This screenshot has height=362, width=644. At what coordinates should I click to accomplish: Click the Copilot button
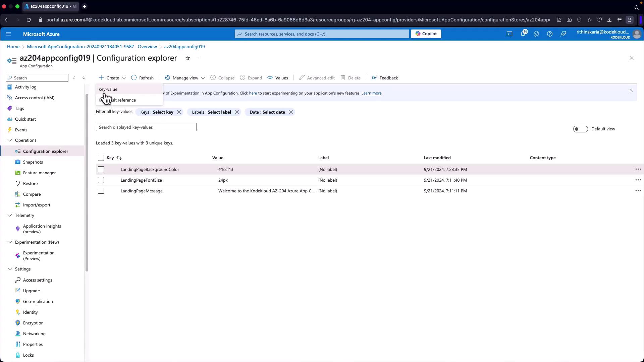[x=426, y=34]
